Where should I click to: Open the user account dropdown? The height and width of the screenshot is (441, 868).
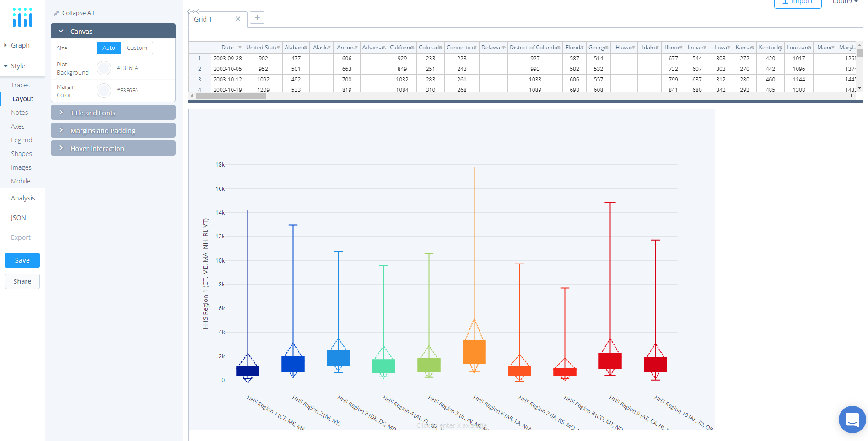[845, 2]
